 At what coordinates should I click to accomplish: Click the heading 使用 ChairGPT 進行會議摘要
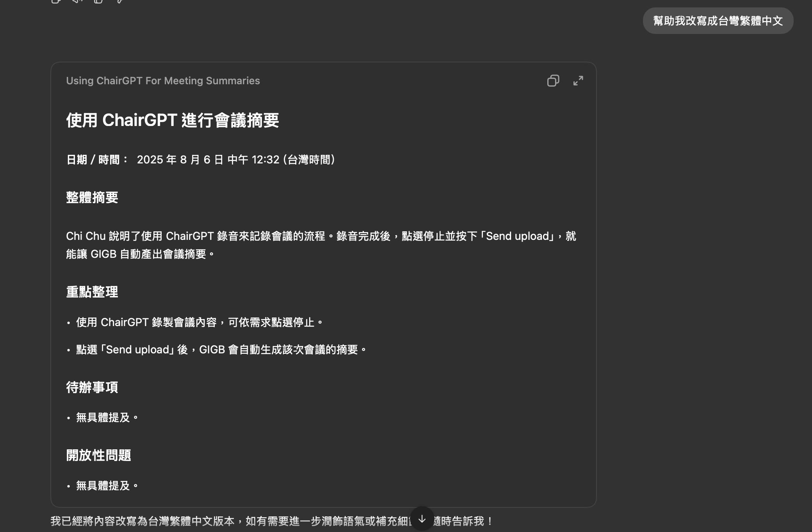pos(172,120)
